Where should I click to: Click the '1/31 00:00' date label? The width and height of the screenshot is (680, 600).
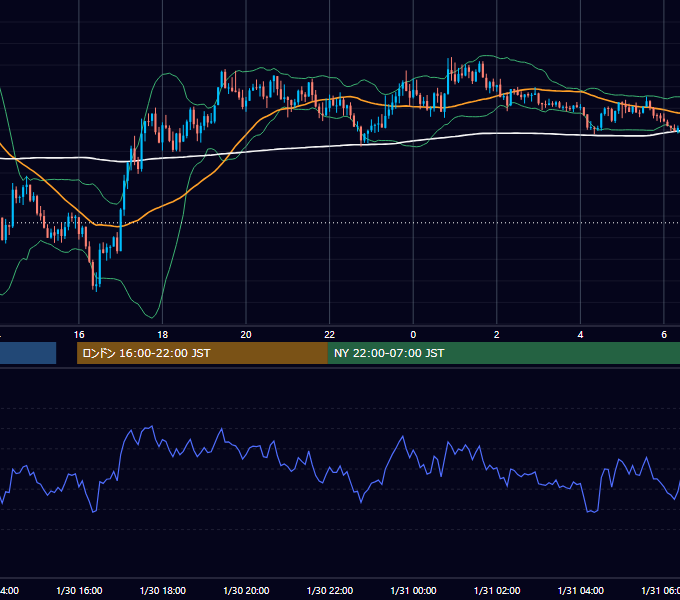pyautogui.click(x=413, y=590)
